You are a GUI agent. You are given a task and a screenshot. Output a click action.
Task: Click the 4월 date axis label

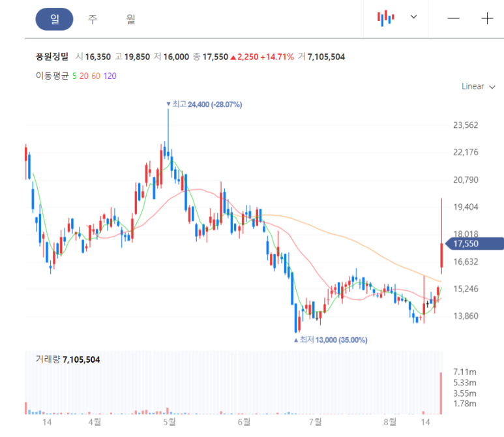pos(95,422)
